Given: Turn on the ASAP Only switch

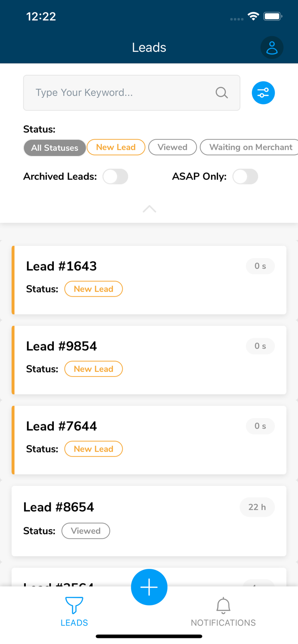Looking at the screenshot, I should point(245,176).
